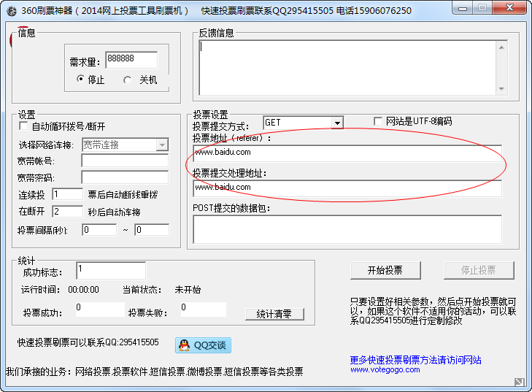
Task: Click the 00:00:00 run time value
Action: 83,290
